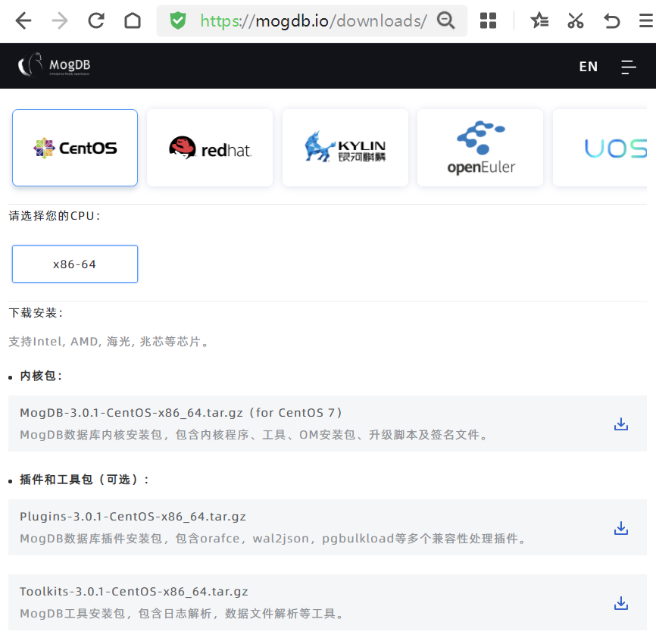Open the favorites star list

click(x=539, y=20)
